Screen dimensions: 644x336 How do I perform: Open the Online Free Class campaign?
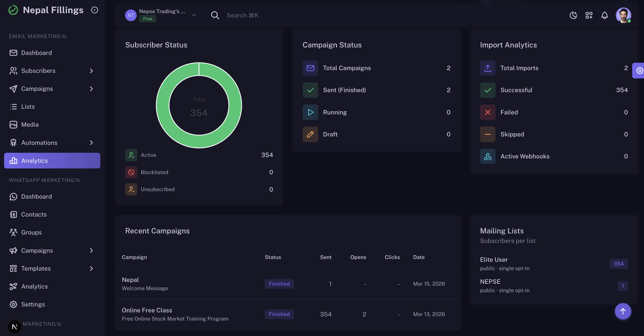coord(147,310)
